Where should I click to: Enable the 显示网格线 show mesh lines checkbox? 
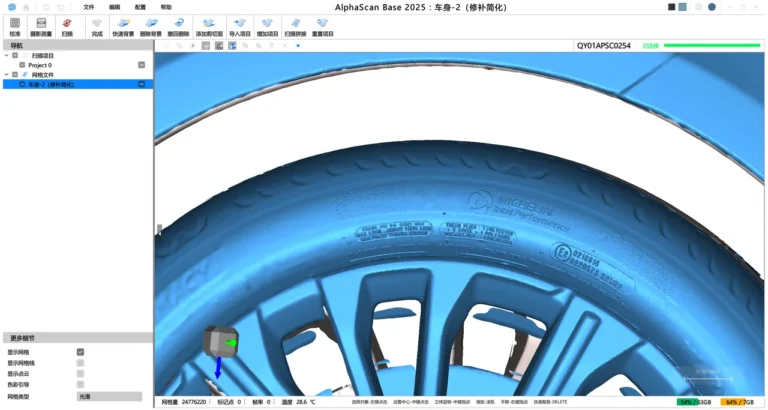click(80, 363)
